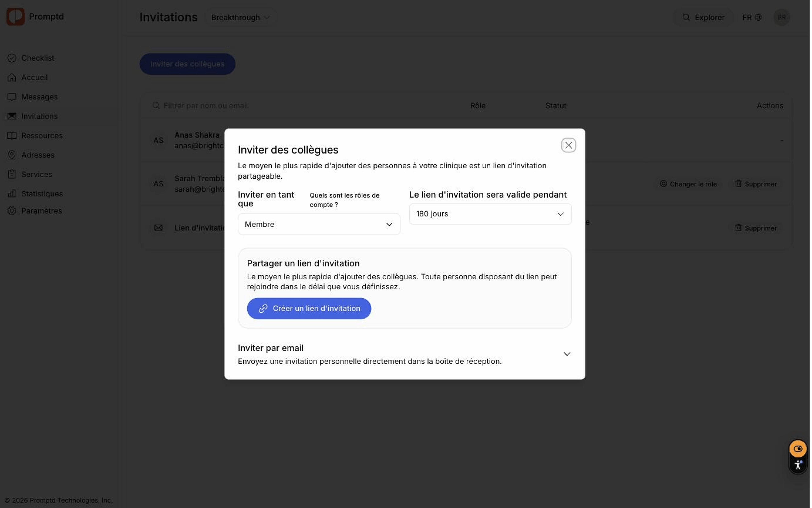Viewport: 812px width, 508px height.
Task: Click the Adresses map pin icon
Action: pyautogui.click(x=12, y=155)
